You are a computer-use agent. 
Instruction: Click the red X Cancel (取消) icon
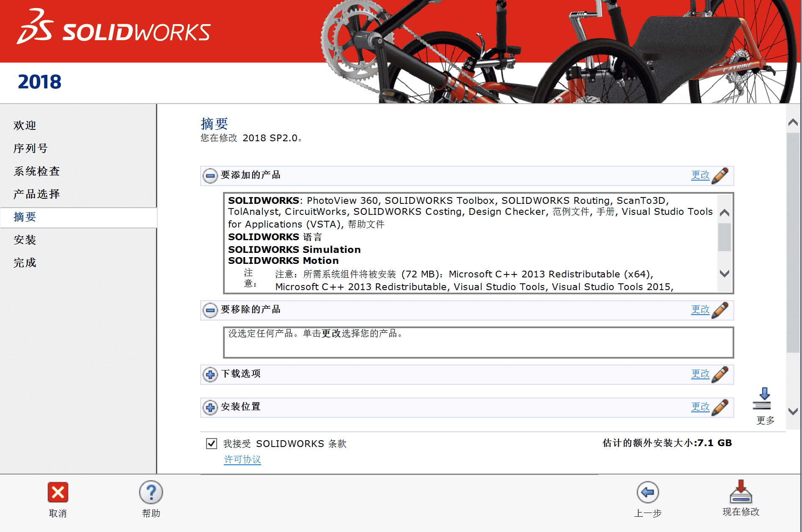pos(57,492)
